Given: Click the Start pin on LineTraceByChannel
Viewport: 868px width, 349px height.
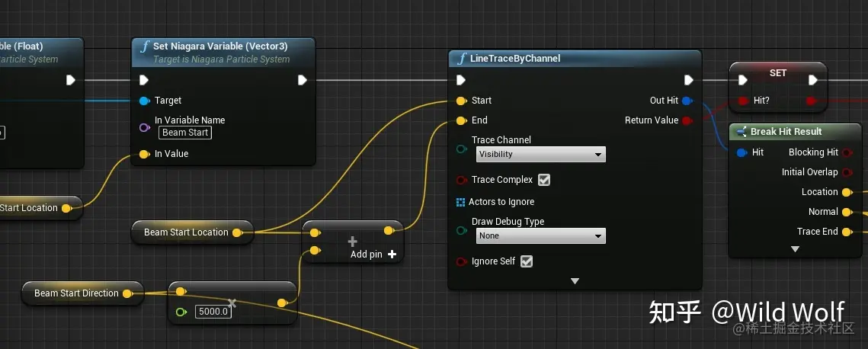Looking at the screenshot, I should tap(460, 101).
